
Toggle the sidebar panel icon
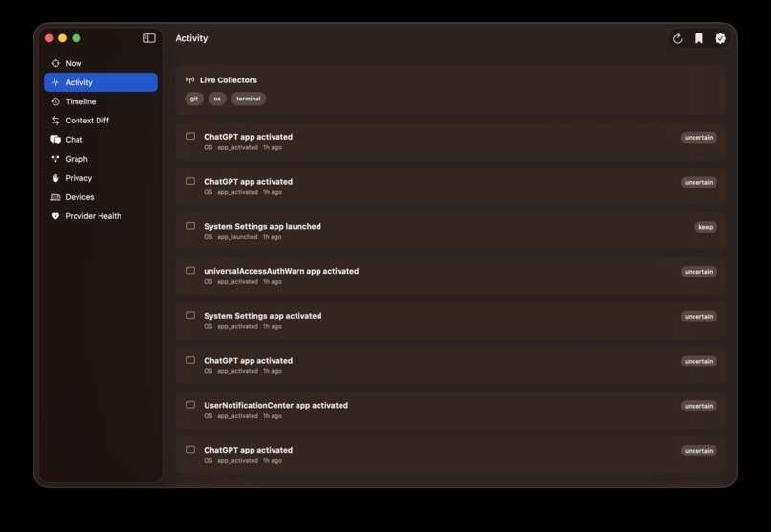149,38
